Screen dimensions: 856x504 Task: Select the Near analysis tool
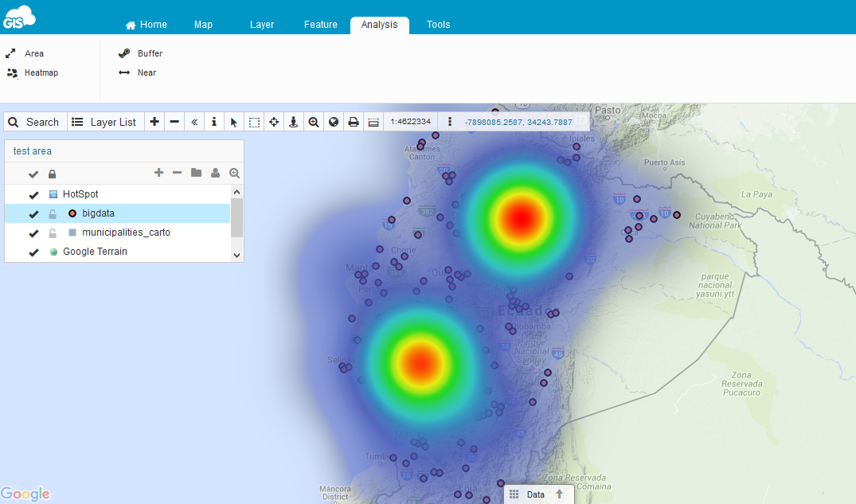point(138,72)
